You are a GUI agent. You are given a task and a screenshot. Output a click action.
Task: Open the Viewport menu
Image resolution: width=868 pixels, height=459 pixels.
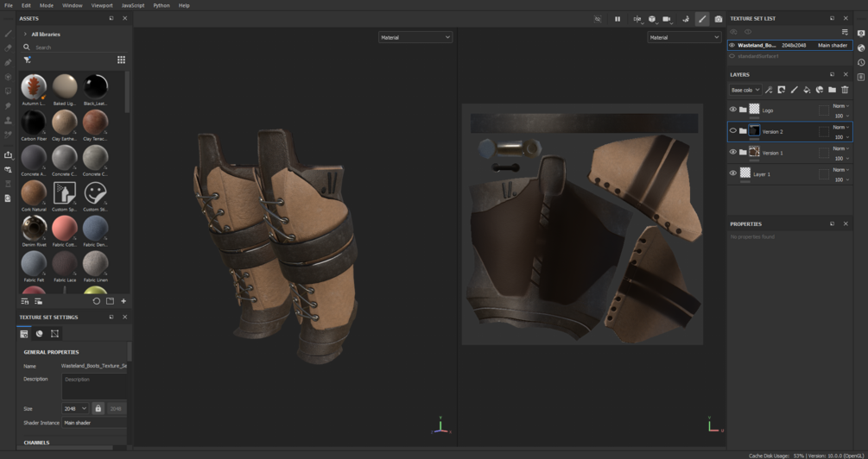pyautogui.click(x=102, y=5)
